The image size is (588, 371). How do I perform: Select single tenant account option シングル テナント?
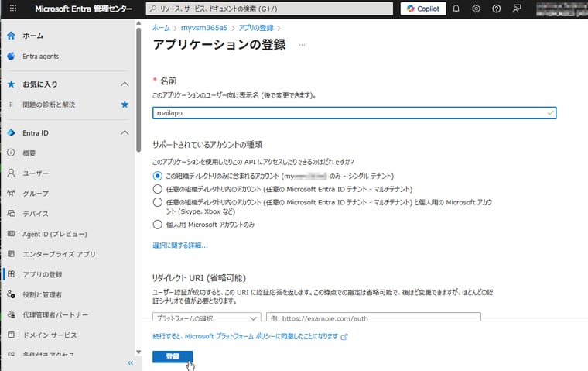[x=158, y=176]
